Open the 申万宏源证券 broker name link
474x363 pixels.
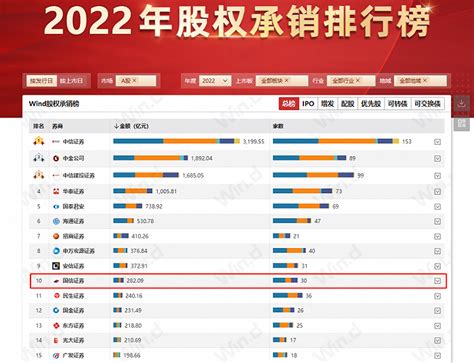tap(79, 251)
